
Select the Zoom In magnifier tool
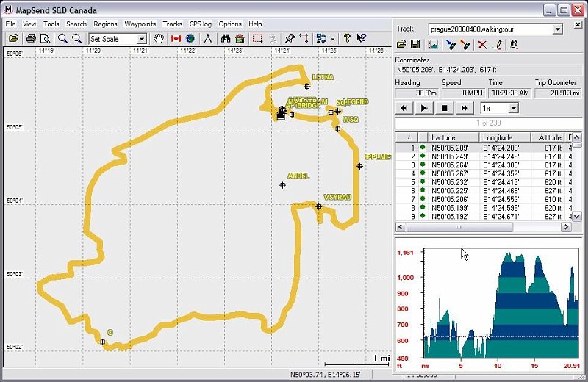(x=62, y=38)
